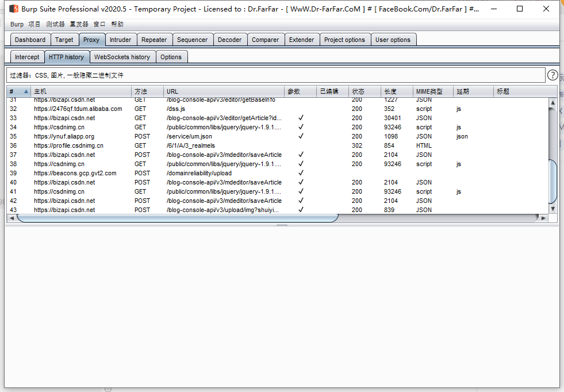
Task: Switch to the Intruder tab
Action: (121, 40)
